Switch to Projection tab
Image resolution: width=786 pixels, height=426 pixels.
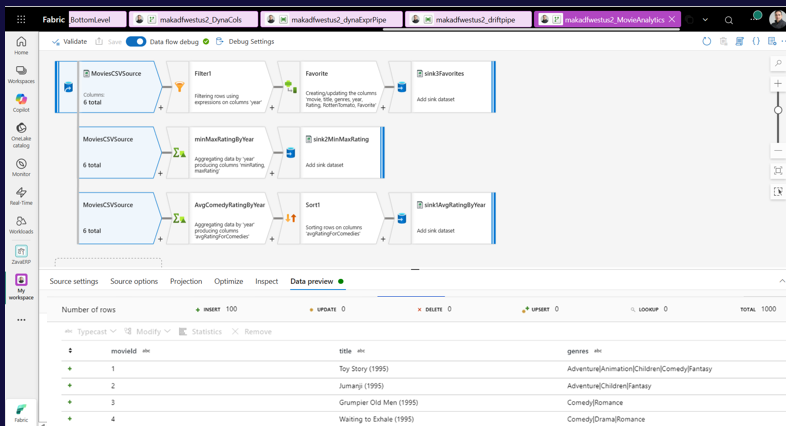tap(186, 281)
